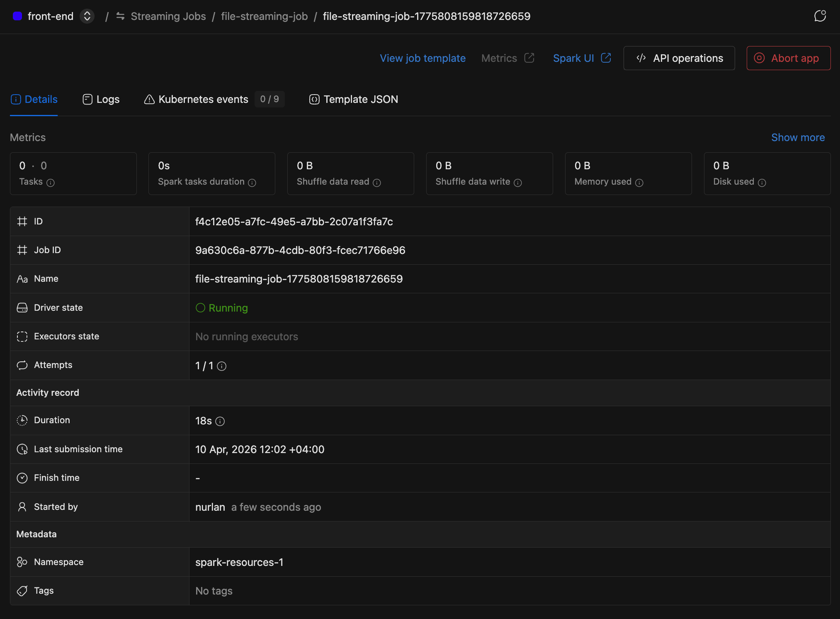Image resolution: width=840 pixels, height=619 pixels.
Task: Click info icon next to Memory used
Action: (639, 183)
